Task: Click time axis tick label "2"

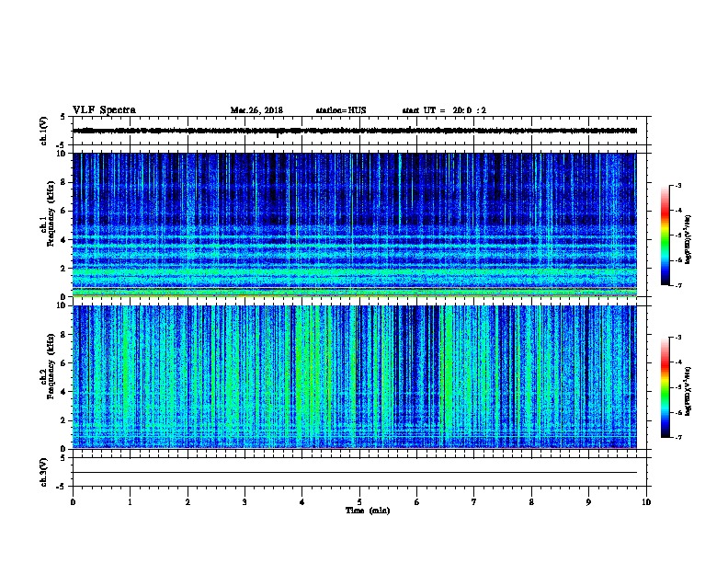Action: coord(188,502)
